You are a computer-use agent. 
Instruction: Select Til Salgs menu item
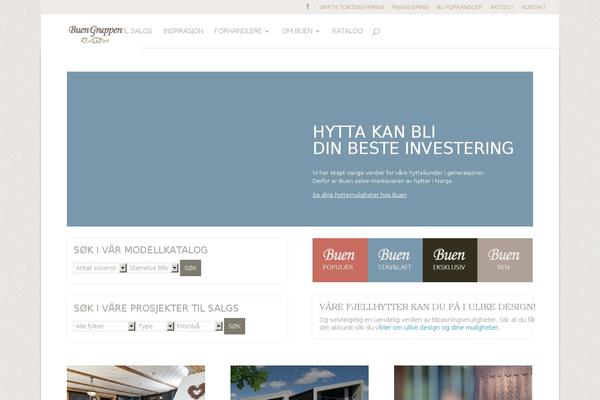(137, 31)
